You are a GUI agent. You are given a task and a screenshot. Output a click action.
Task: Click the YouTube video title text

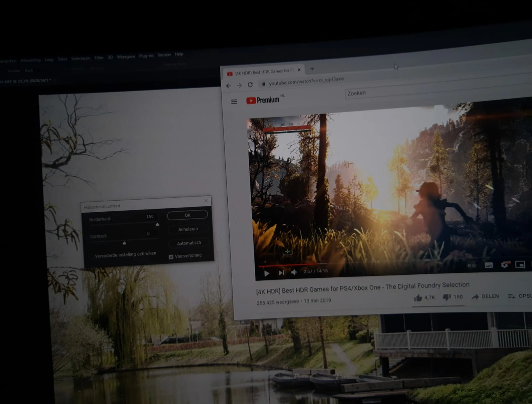[x=363, y=288]
